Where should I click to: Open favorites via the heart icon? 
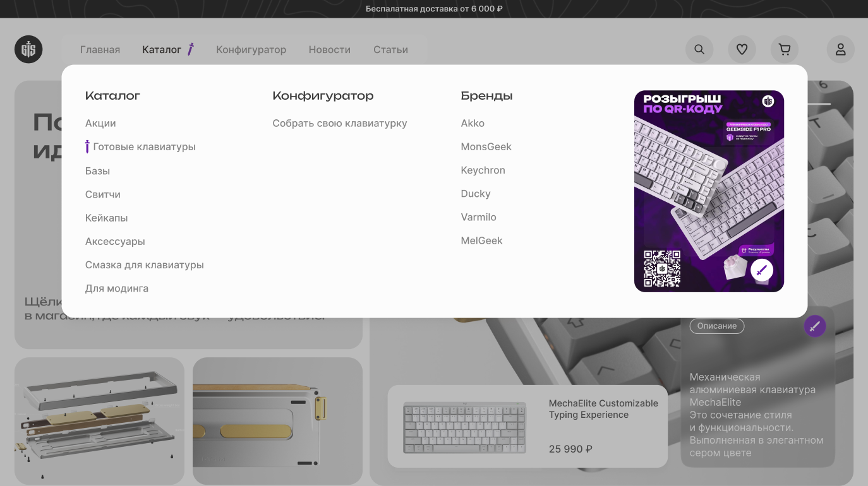(x=742, y=49)
